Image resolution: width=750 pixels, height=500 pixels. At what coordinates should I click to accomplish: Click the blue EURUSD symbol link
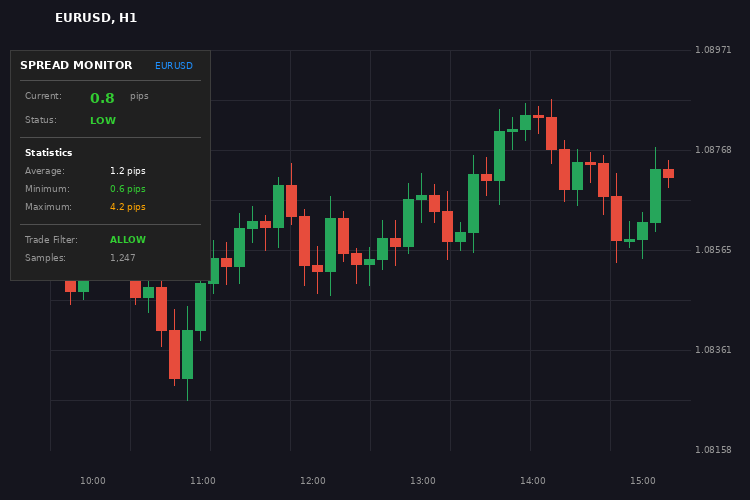click(x=173, y=66)
